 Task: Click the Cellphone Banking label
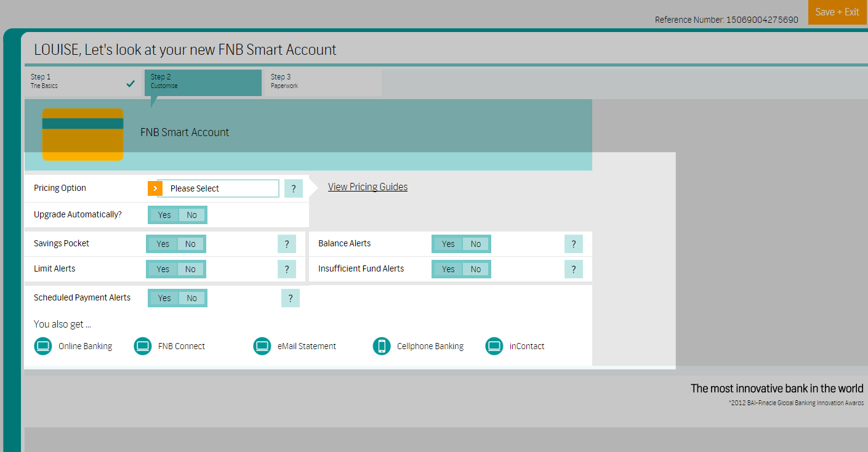point(430,346)
